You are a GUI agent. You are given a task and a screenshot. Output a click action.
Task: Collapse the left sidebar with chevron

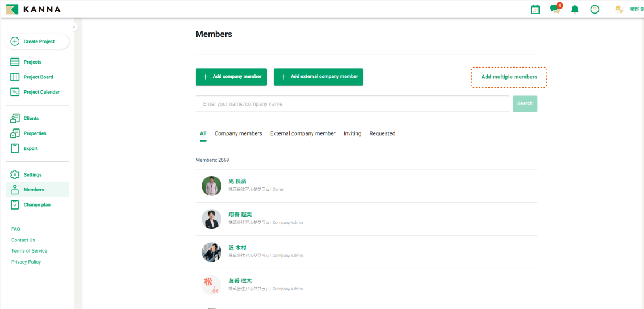pos(74,27)
